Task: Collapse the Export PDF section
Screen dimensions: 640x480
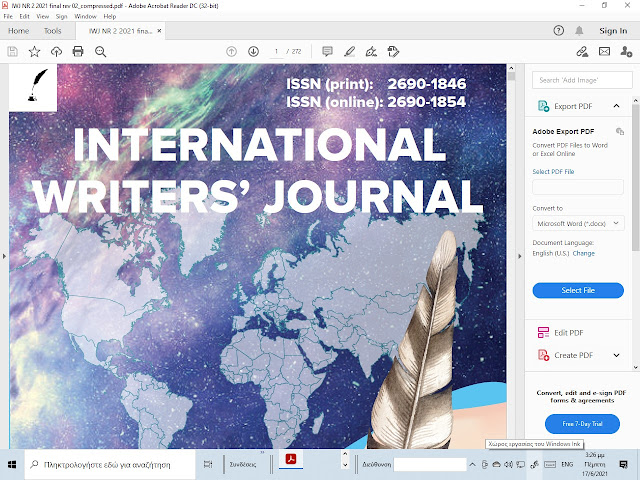Action: (x=616, y=106)
